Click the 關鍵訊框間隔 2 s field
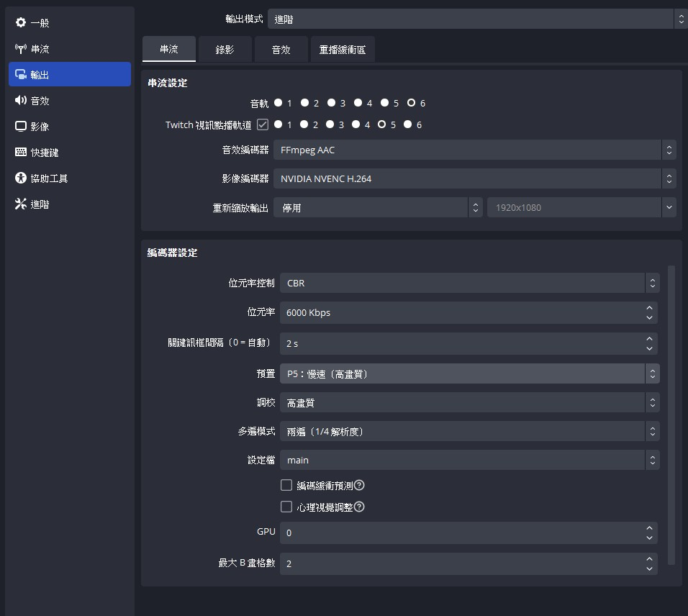The image size is (688, 616). (469, 343)
